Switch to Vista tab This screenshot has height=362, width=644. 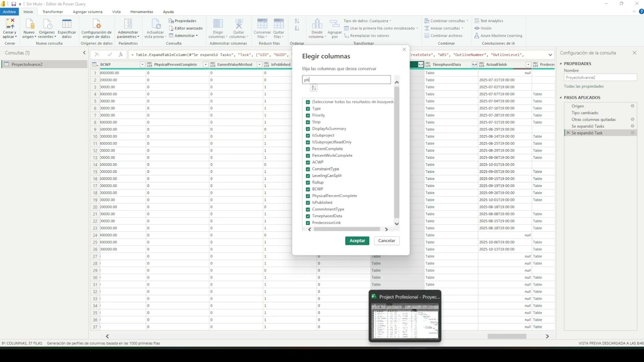pyautogui.click(x=116, y=12)
